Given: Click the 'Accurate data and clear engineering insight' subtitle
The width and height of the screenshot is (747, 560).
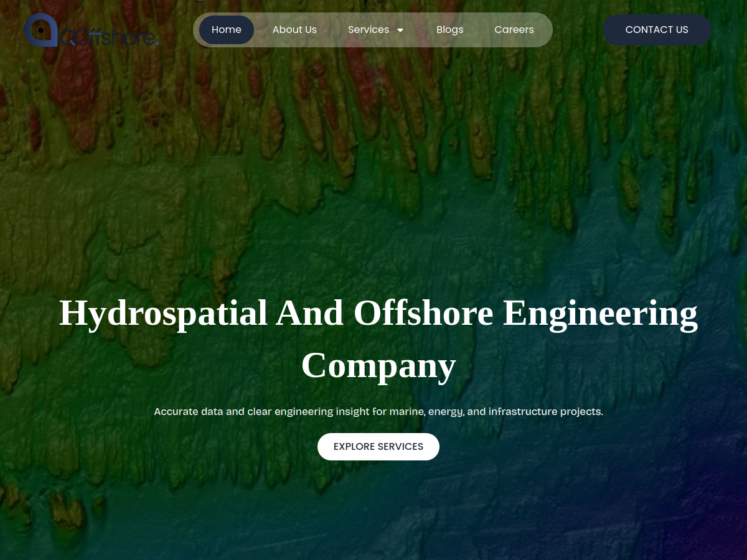Looking at the screenshot, I should 378,411.
